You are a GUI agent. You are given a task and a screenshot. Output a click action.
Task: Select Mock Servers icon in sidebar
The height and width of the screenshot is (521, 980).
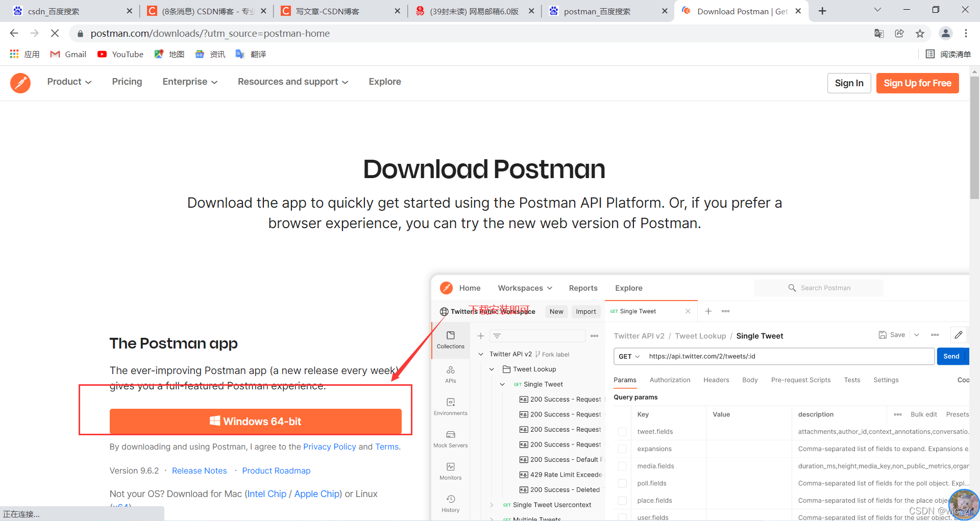(x=451, y=439)
